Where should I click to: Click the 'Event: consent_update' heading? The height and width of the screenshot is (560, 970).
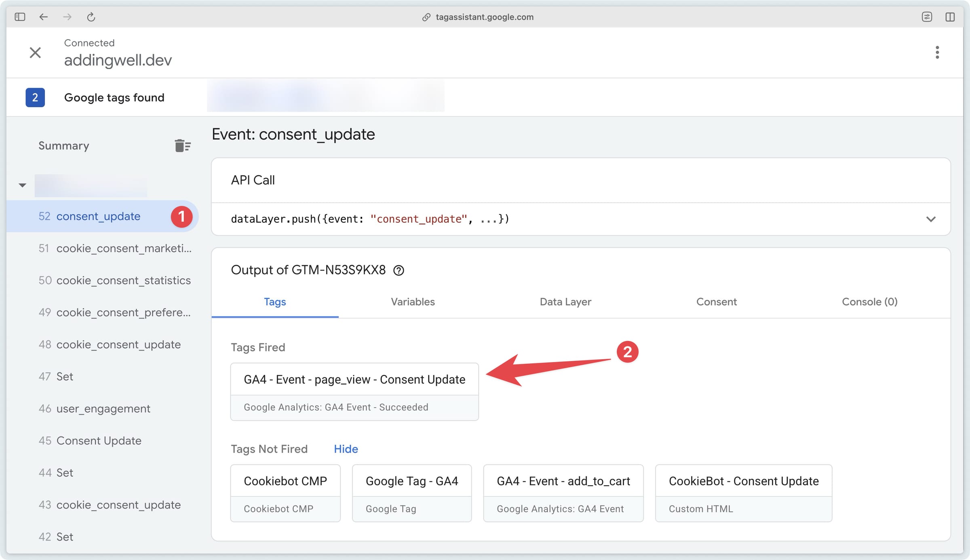coord(293,134)
